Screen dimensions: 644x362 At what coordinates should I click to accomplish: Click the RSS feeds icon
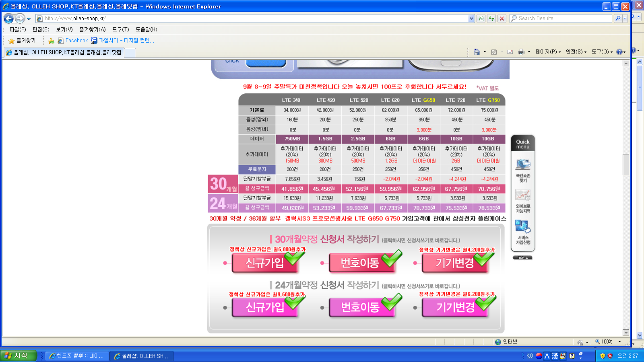[494, 52]
